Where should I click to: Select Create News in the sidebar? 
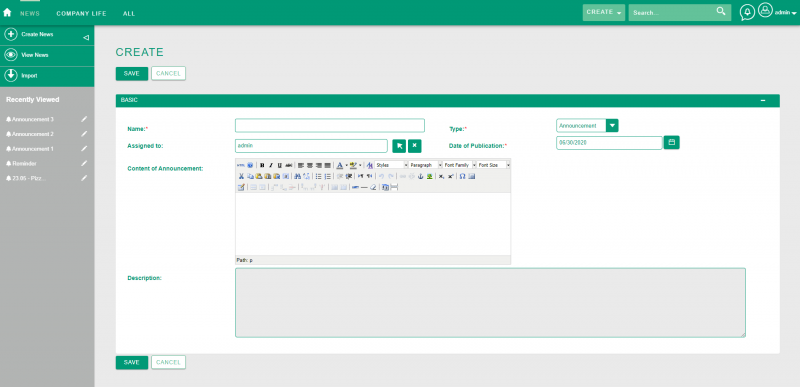pyautogui.click(x=37, y=35)
